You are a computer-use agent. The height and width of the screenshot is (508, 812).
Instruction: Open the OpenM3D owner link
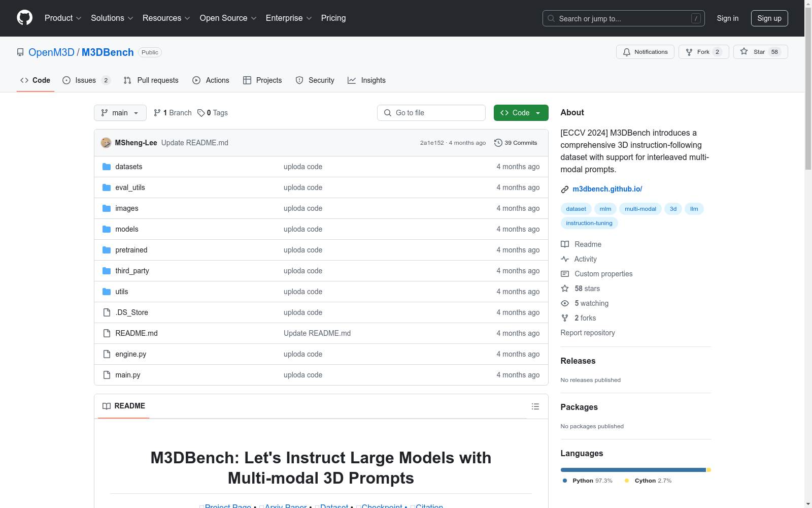click(x=51, y=52)
